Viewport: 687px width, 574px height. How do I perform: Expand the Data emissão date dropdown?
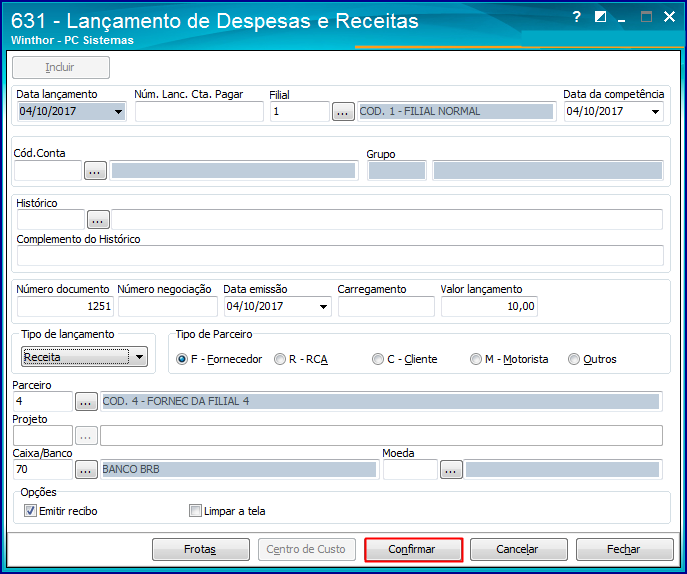pyautogui.click(x=323, y=307)
